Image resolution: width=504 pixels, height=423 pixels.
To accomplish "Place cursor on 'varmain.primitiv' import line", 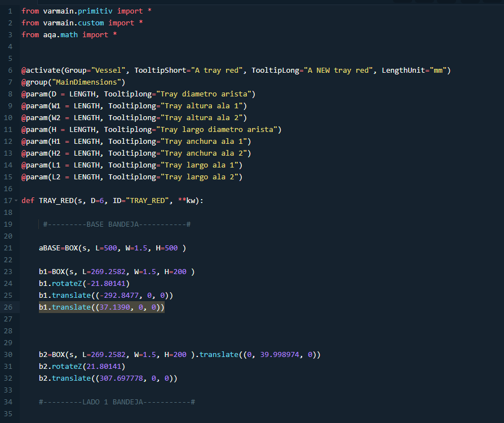I will point(86,11).
